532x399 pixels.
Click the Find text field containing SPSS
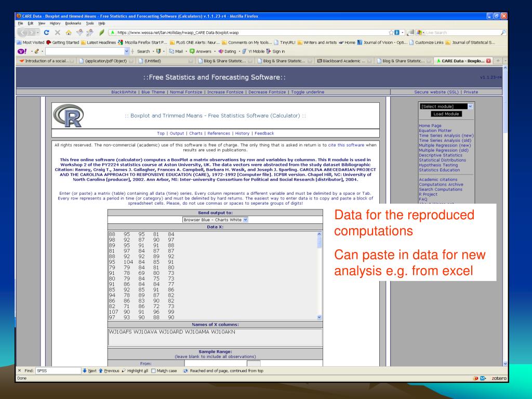(58, 371)
